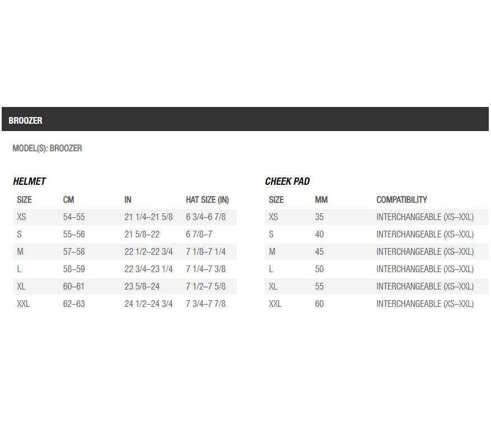The width and height of the screenshot is (491, 448).
Task: Select the MODEL(S): BROOZER text
Action: coord(47,148)
